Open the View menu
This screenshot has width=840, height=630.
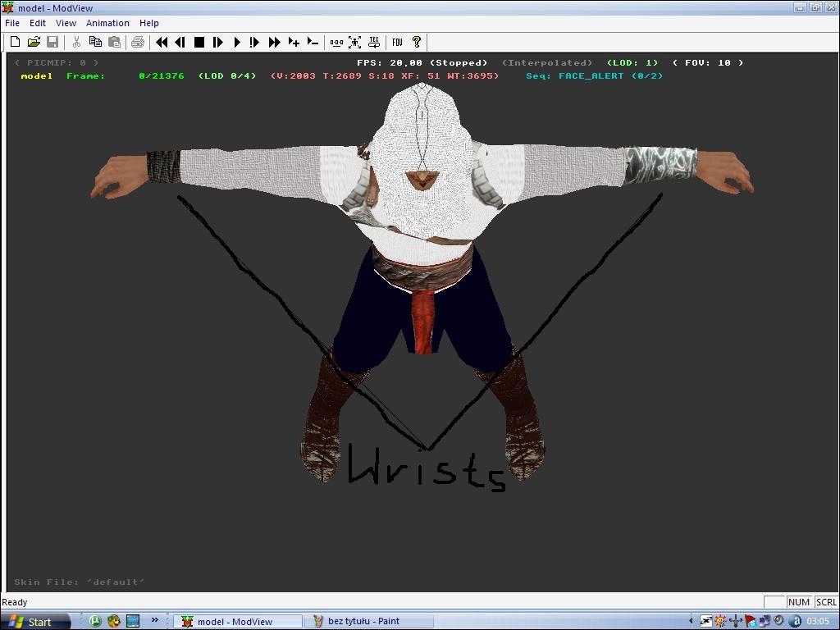click(66, 23)
